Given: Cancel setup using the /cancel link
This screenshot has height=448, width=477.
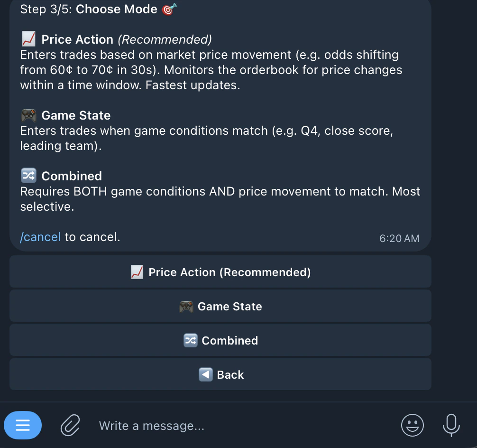Looking at the screenshot, I should click(40, 236).
